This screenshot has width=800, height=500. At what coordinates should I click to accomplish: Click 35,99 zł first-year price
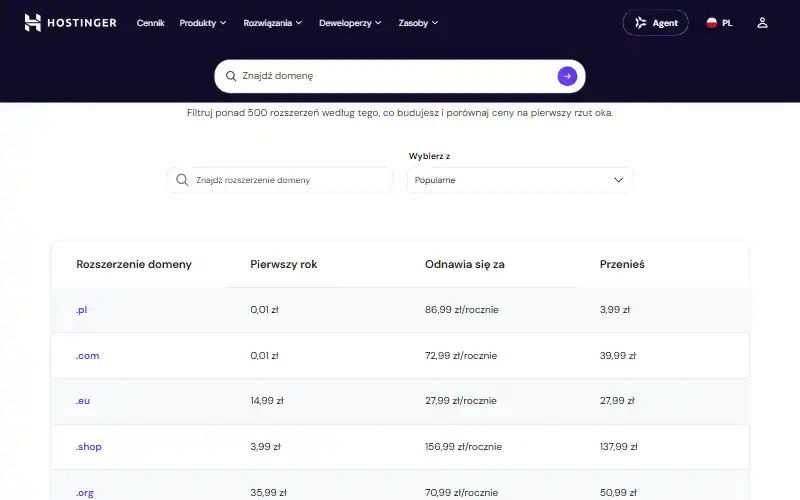(268, 492)
